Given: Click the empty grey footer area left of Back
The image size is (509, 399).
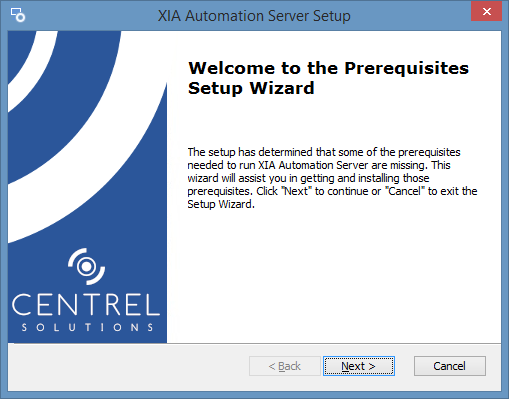Looking at the screenshot, I should (128, 366).
